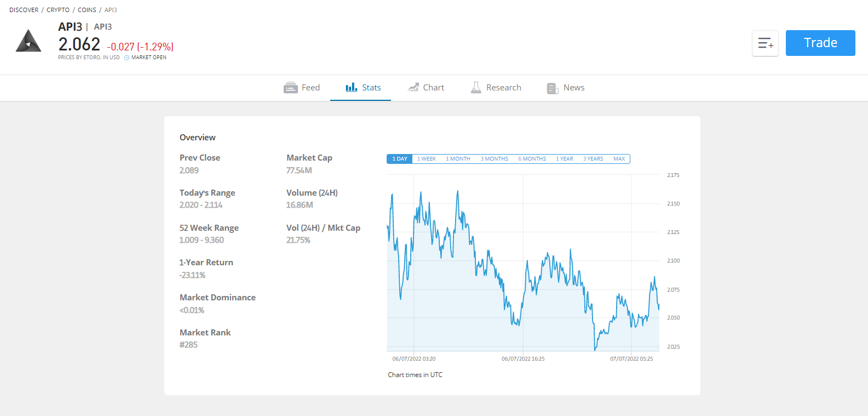The height and width of the screenshot is (416, 868).
Task: Set chart period to 1 MONTH
Action: point(458,159)
